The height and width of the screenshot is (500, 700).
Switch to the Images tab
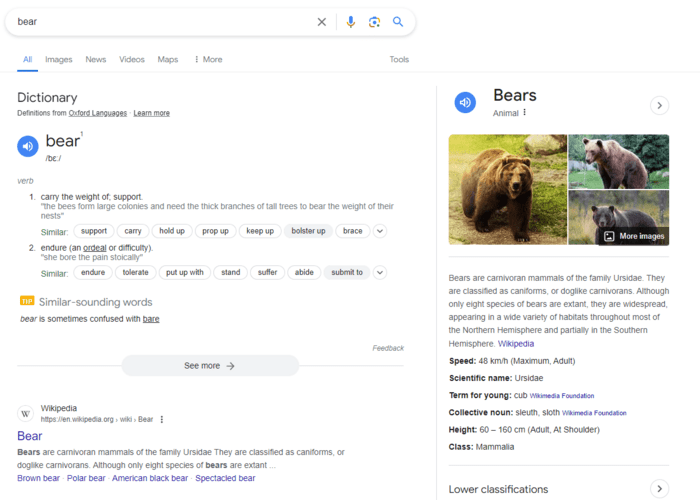[x=58, y=59]
